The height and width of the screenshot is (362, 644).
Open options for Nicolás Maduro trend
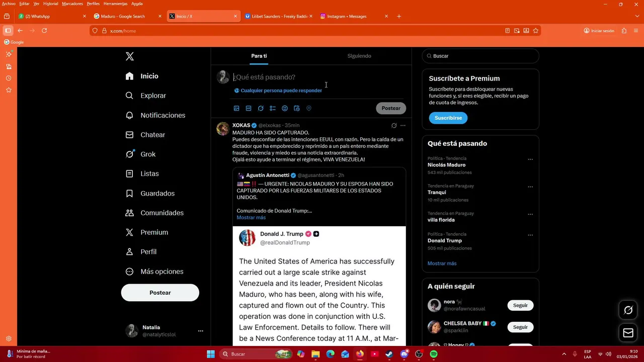tap(530, 159)
